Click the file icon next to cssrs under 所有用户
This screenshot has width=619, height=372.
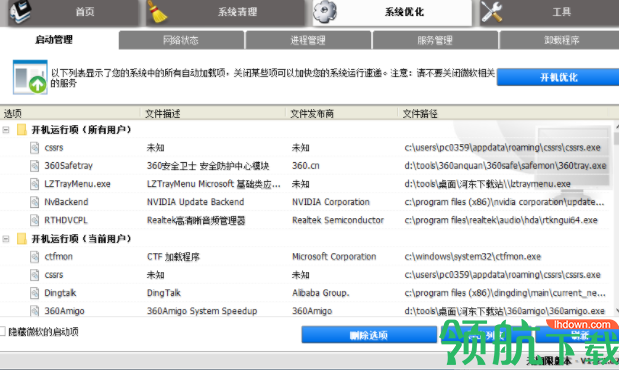tap(35, 148)
